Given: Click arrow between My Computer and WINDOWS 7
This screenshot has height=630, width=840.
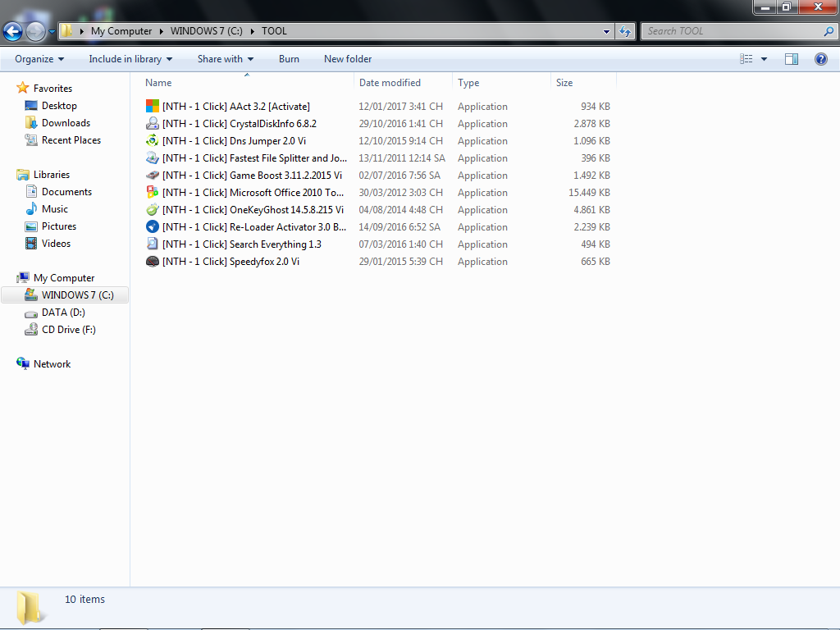Looking at the screenshot, I should point(161,31).
